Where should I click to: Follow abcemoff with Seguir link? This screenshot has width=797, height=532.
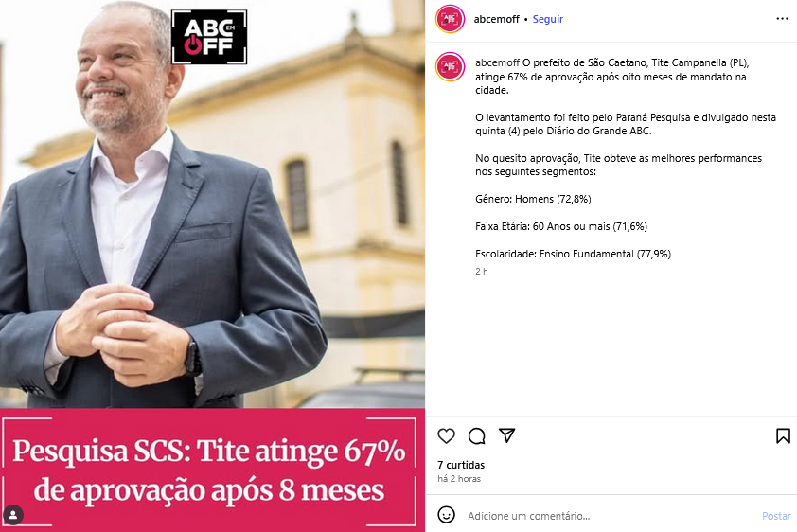point(547,19)
